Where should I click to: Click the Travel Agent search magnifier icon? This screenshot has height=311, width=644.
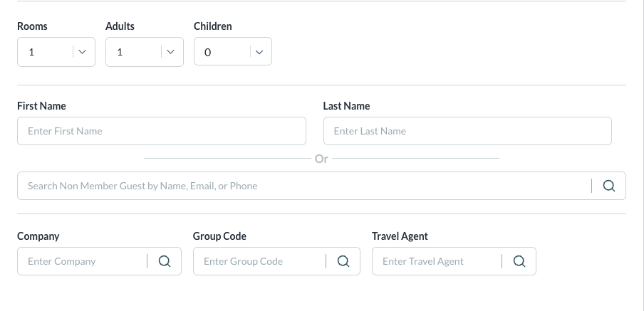519,261
